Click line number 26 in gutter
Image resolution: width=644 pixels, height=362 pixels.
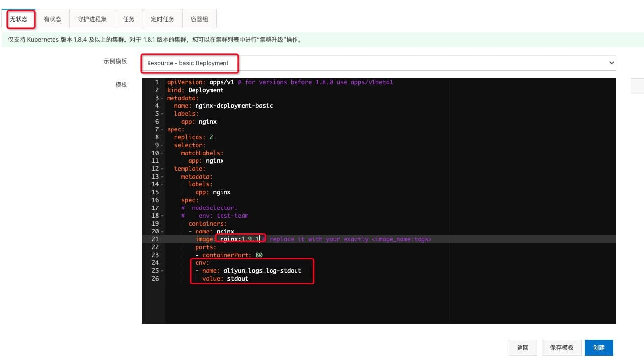[x=155, y=279]
